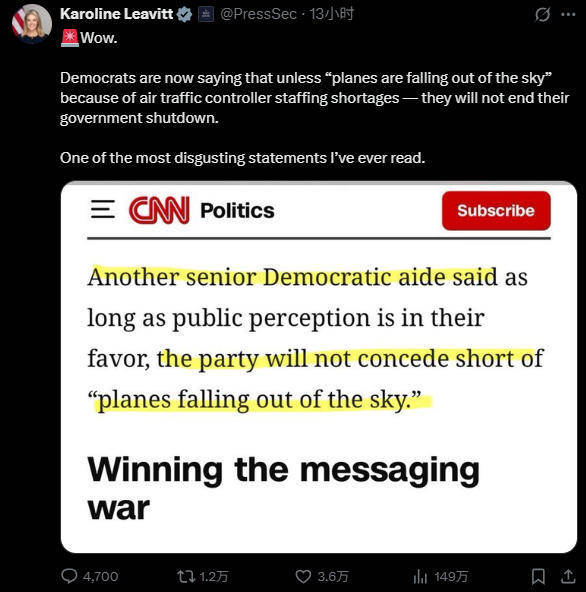
Task: Click the government affiliation badge icon
Action: tap(206, 14)
